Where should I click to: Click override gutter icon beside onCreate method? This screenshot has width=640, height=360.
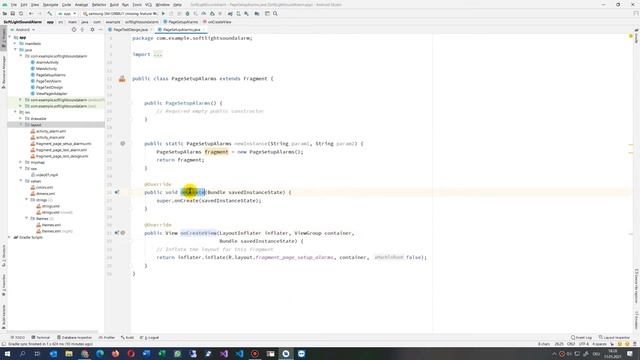pyautogui.click(x=117, y=192)
